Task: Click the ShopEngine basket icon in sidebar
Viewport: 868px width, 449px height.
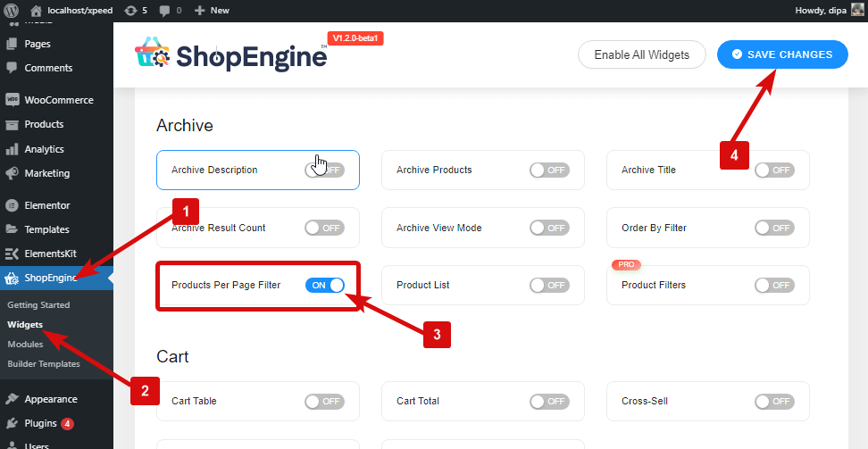Action: (12, 278)
